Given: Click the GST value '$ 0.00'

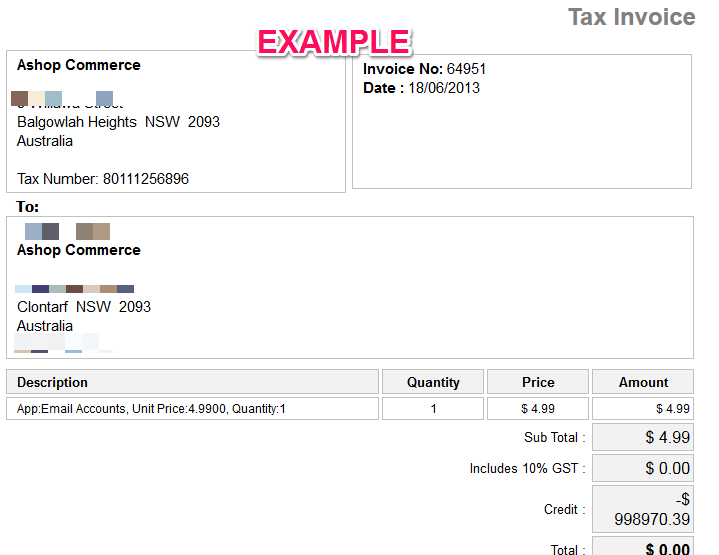Looking at the screenshot, I should [x=643, y=468].
